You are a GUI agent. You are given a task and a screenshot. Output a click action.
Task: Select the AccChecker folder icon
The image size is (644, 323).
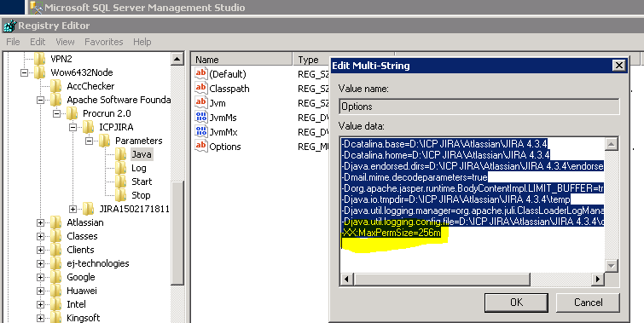[x=55, y=86]
